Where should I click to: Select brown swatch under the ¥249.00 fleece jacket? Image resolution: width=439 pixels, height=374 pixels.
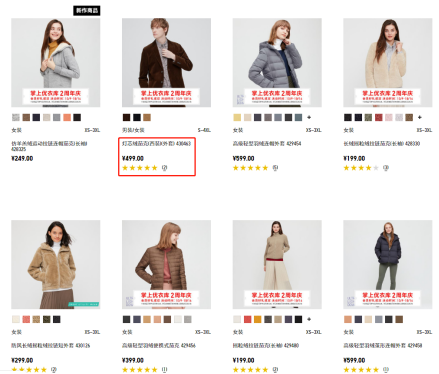coord(26,117)
